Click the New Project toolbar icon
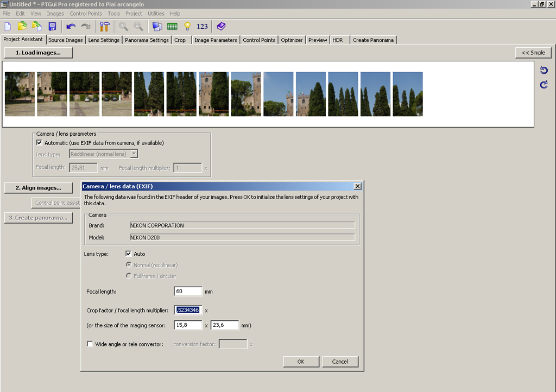Viewport: 556px width, 392px height. [x=8, y=27]
